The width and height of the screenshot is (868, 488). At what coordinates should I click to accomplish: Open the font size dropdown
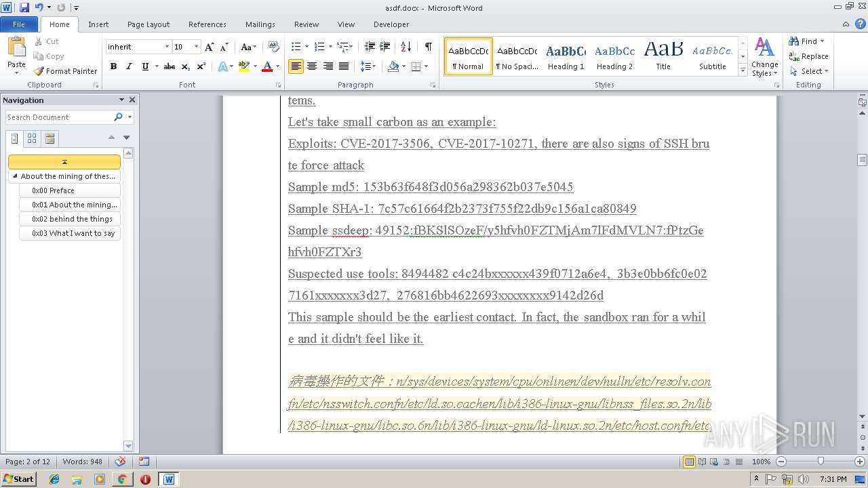pos(197,47)
